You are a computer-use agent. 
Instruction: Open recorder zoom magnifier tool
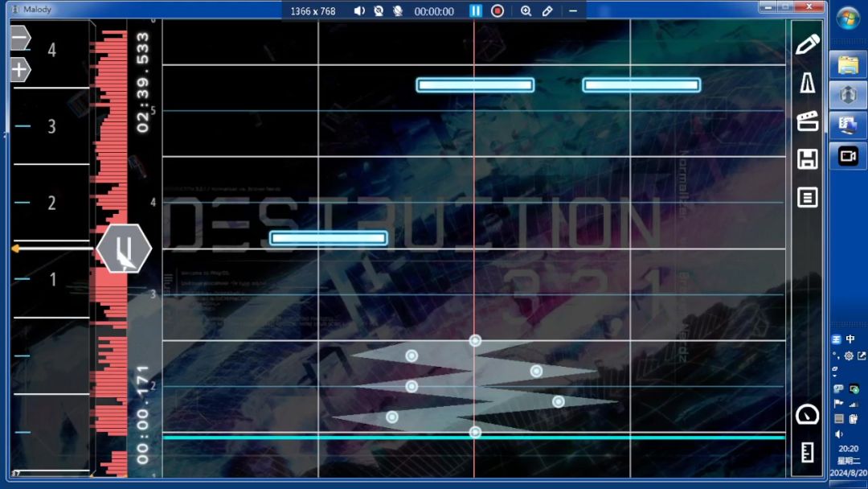[x=526, y=11]
